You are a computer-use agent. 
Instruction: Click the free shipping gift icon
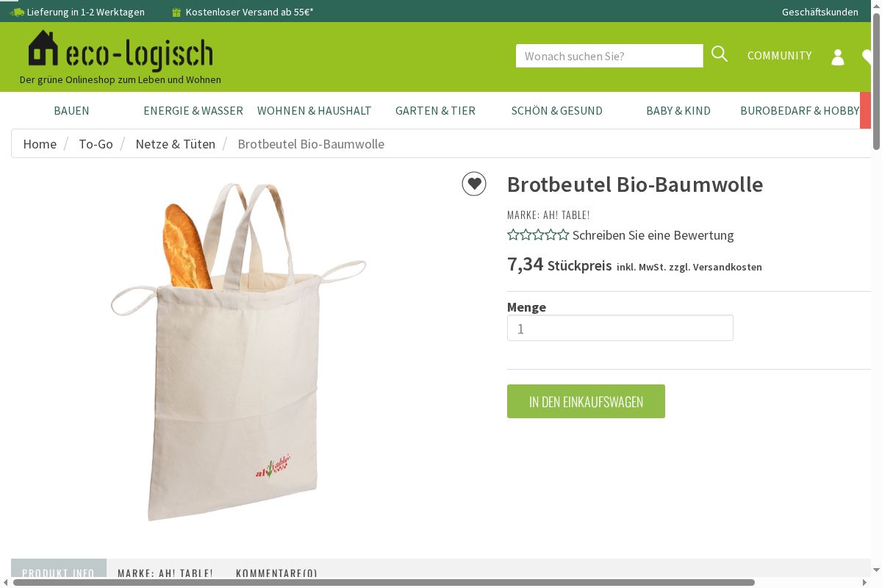(176, 12)
